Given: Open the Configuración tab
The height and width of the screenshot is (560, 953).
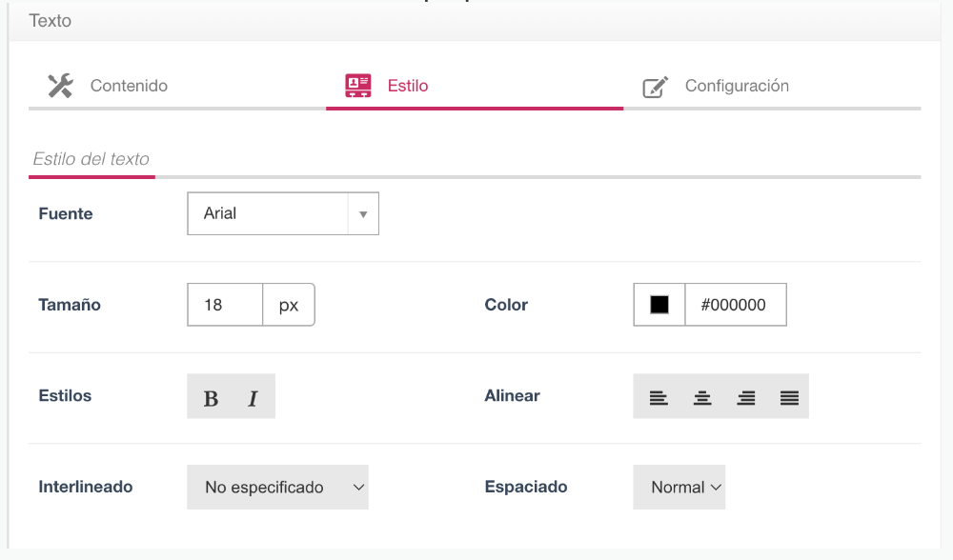Looking at the screenshot, I should coord(737,86).
